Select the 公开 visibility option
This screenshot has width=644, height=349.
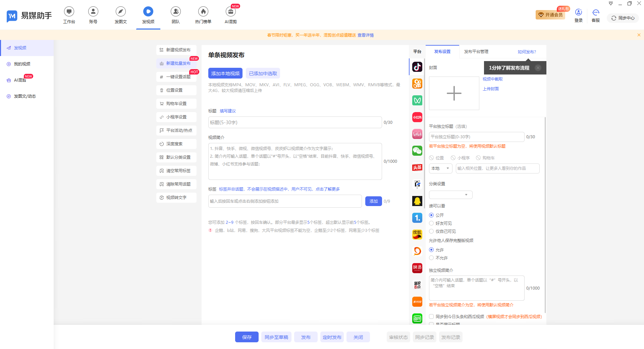point(431,215)
